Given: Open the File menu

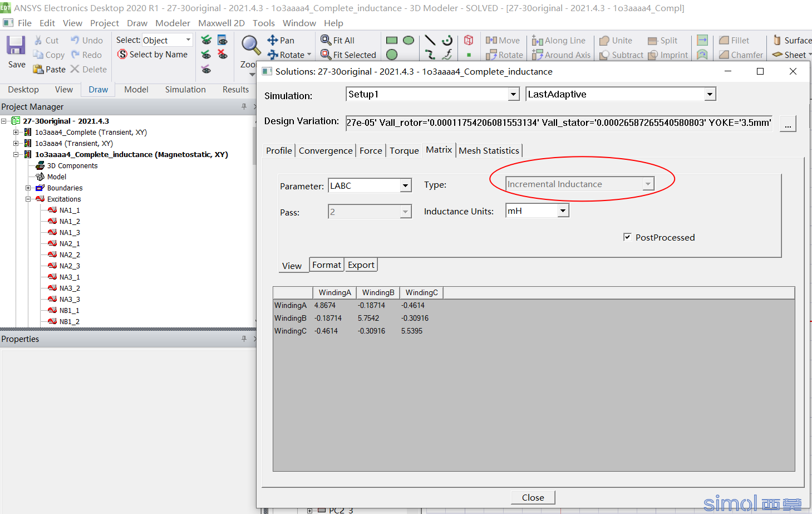Looking at the screenshot, I should (24, 23).
